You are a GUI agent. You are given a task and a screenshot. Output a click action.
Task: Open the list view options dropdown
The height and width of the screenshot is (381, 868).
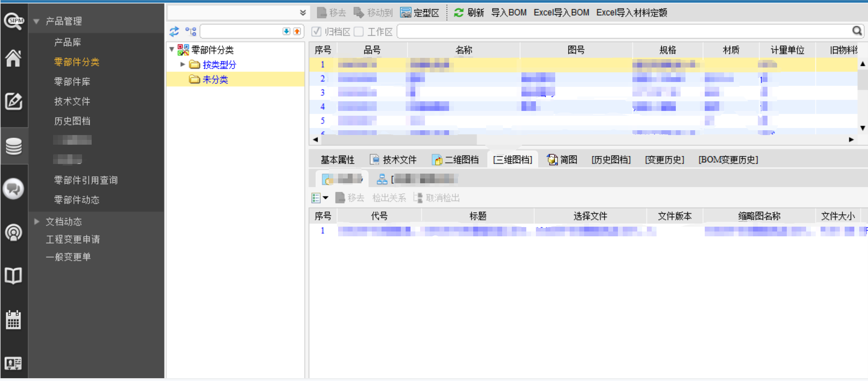pyautogui.click(x=320, y=198)
